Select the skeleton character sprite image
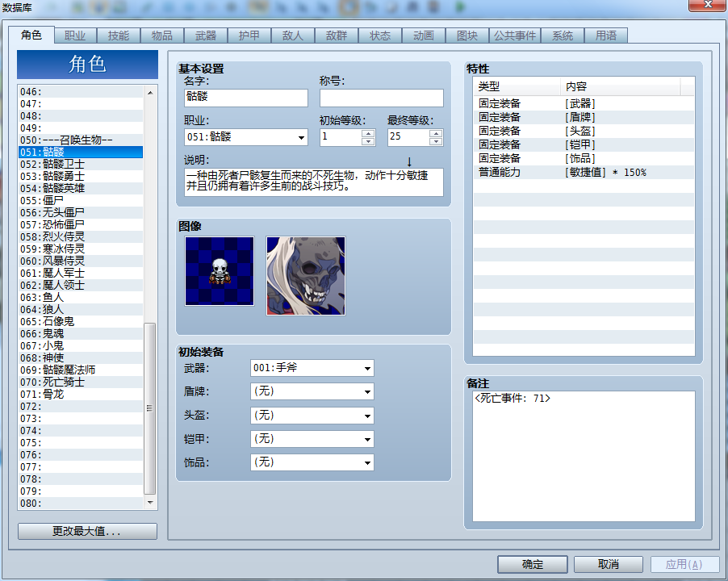The image size is (728, 581). [220, 271]
